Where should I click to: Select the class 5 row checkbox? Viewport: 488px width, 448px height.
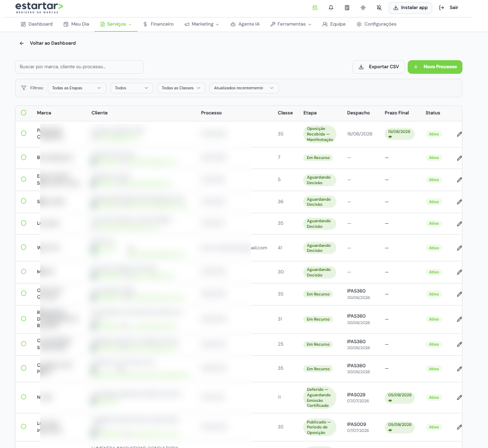[24, 179]
